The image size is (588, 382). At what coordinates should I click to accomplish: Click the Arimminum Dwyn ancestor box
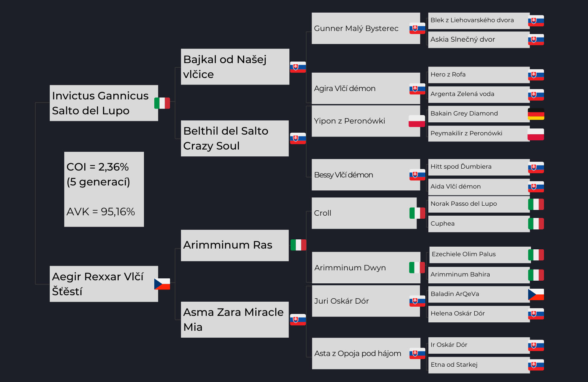(366, 268)
